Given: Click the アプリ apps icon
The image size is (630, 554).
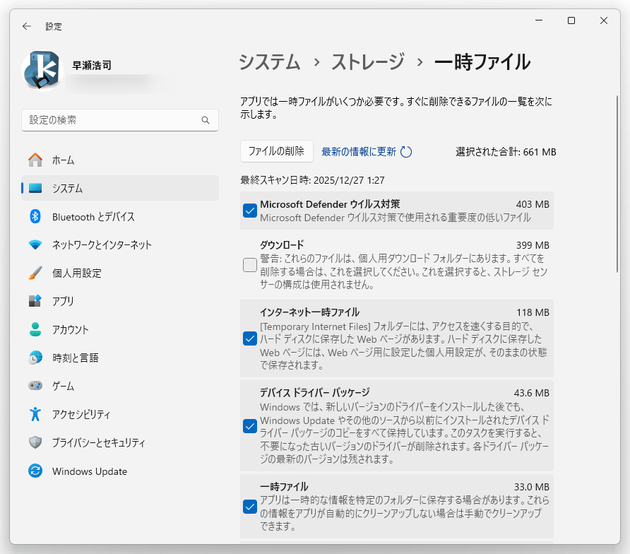Looking at the screenshot, I should [35, 301].
